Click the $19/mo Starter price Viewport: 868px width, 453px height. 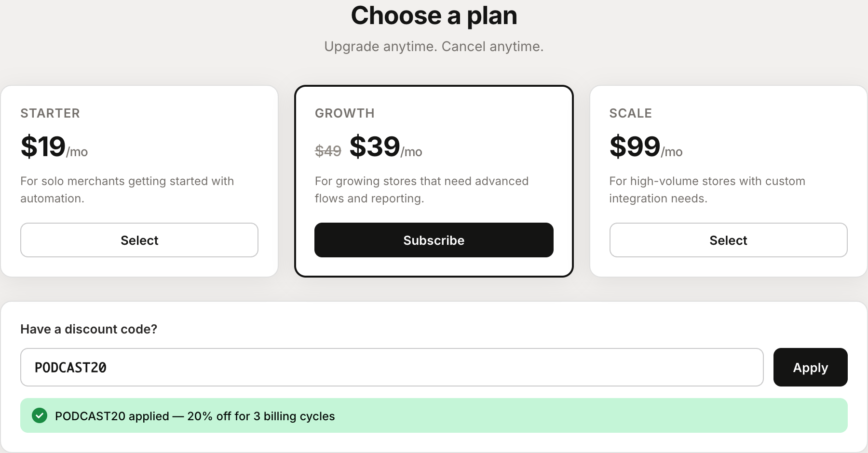pos(43,147)
